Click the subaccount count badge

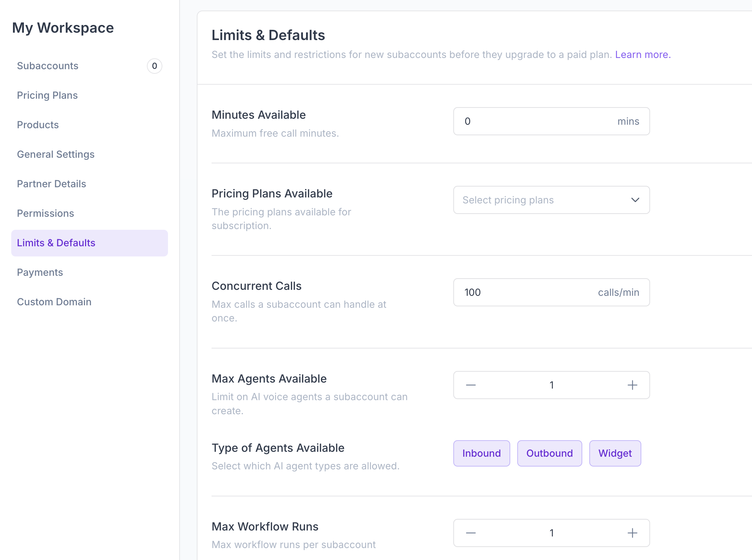pos(155,66)
